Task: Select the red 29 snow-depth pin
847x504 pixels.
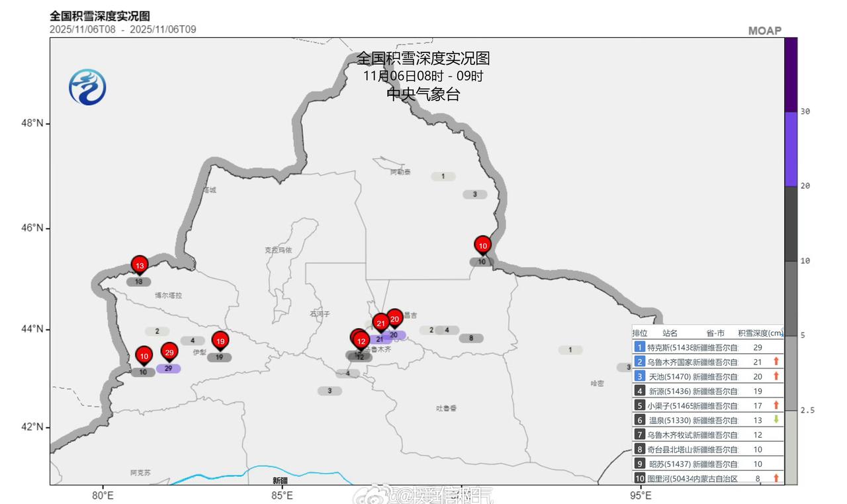Action: (x=169, y=353)
